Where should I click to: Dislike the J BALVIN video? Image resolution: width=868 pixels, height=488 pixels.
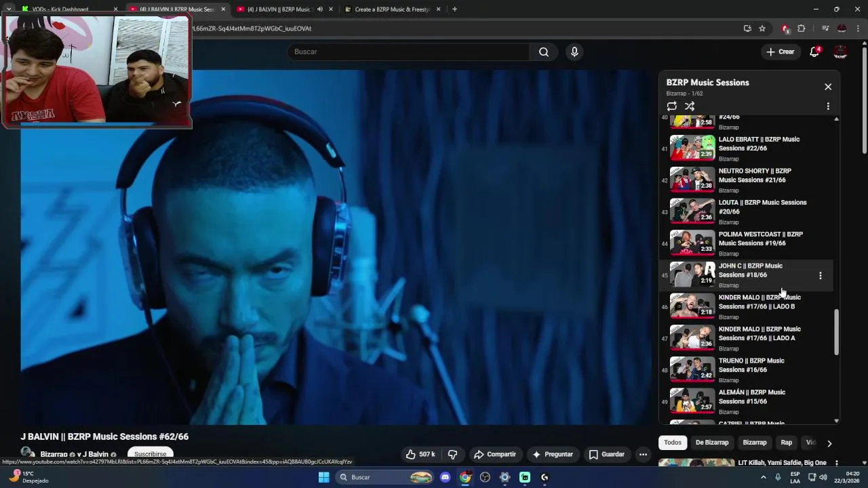pyautogui.click(x=452, y=454)
